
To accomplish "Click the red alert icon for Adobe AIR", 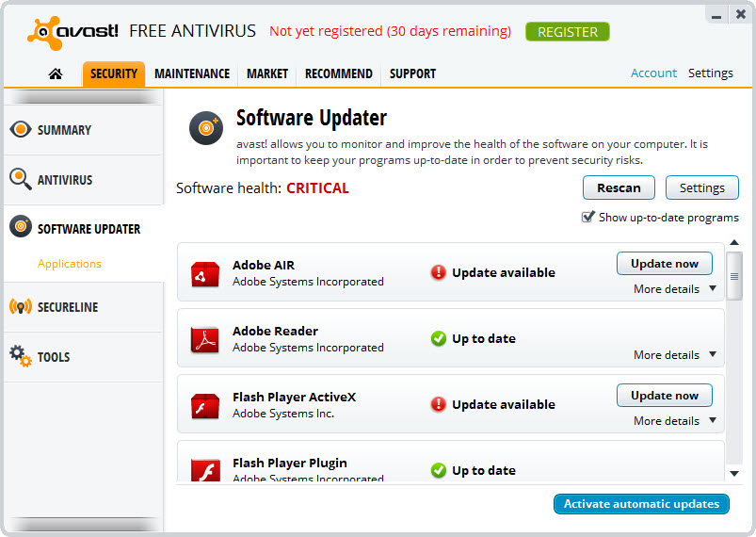I will [x=439, y=272].
